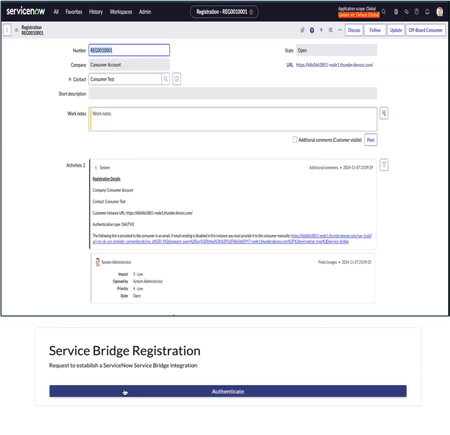Screen dimensions: 450x435
Task: Click the Update set Default banner
Action: pos(359,15)
